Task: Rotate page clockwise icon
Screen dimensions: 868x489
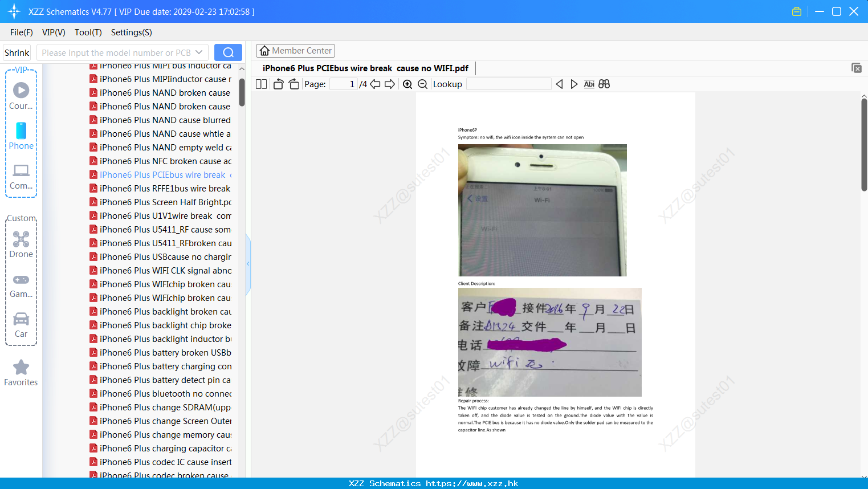Action: 294,84
